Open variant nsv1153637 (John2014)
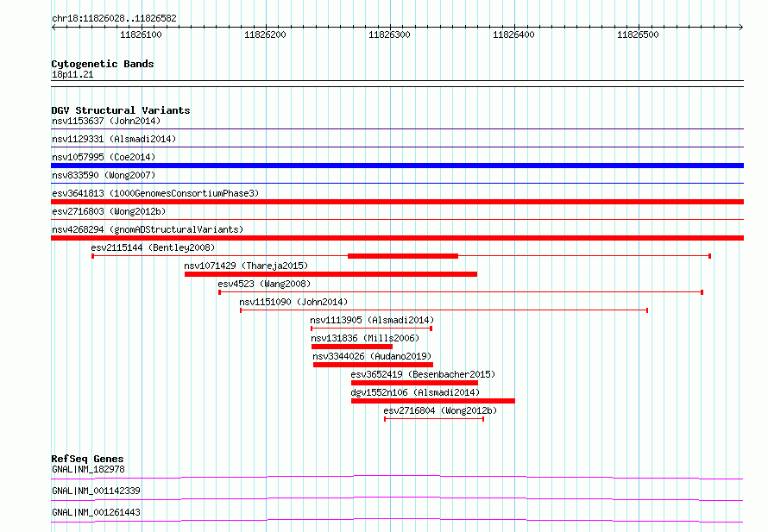 pyautogui.click(x=106, y=121)
